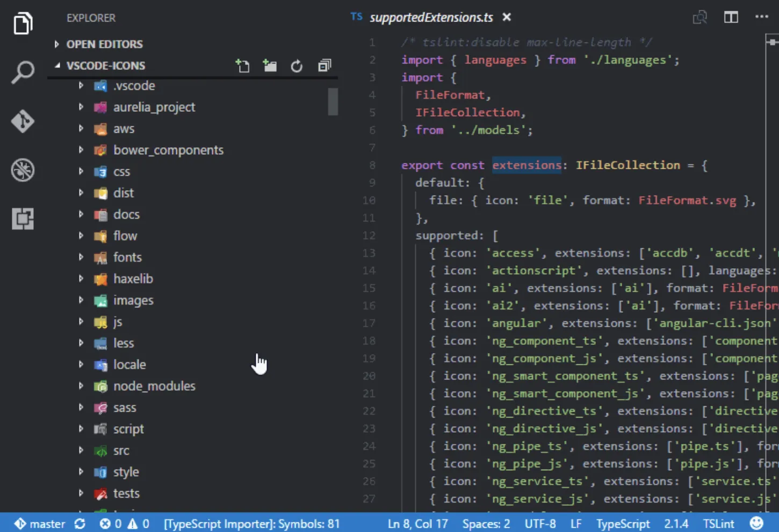Click the sync changes icon in status bar
The image size is (779, 532).
point(80,523)
